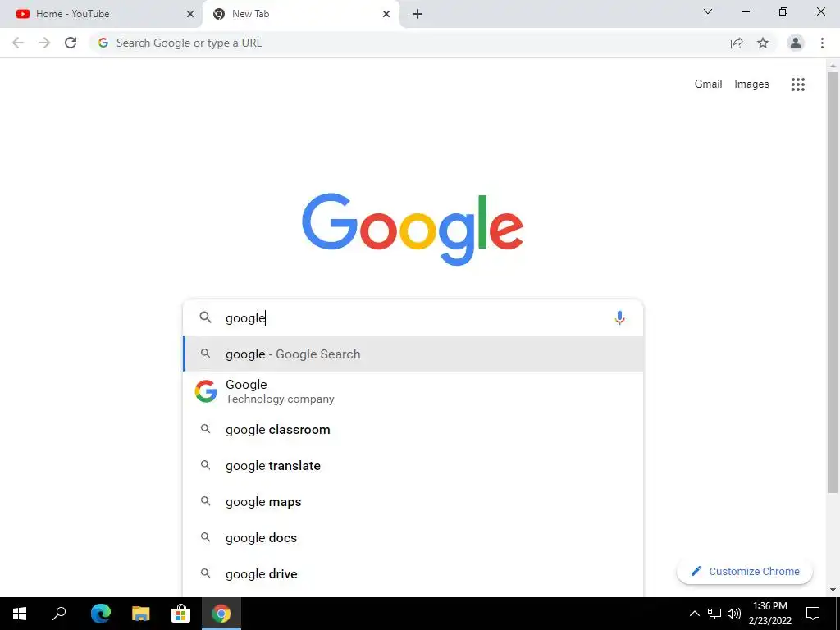The width and height of the screenshot is (840, 630).
Task: Close the New Tab tab
Action: pyautogui.click(x=386, y=14)
